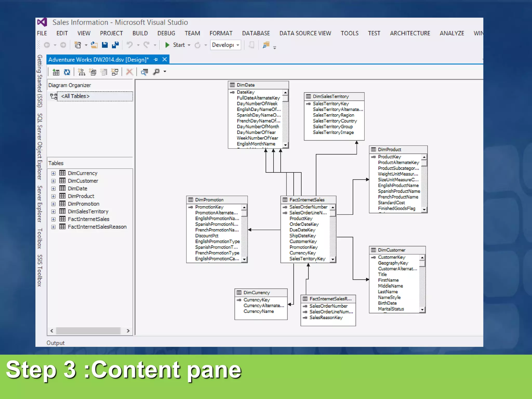Click the Start debugging button
Viewport: 532px width, 399px height.
point(175,45)
